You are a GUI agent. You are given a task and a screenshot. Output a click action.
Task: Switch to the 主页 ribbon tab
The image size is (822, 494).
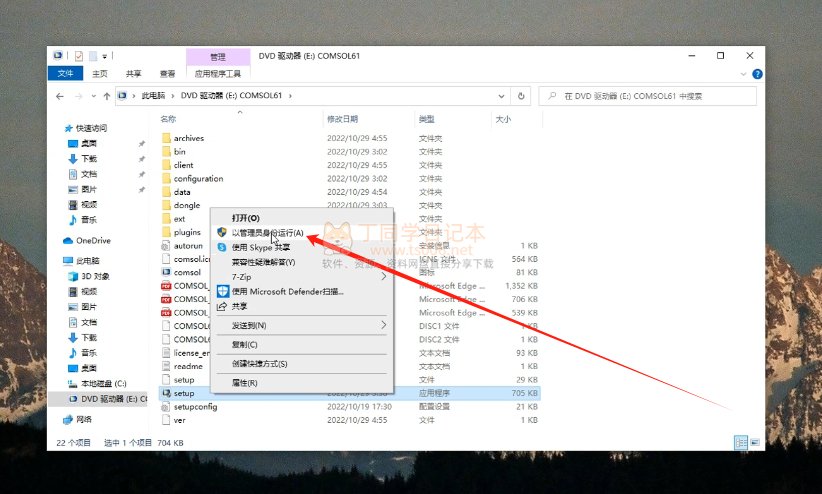coord(100,73)
